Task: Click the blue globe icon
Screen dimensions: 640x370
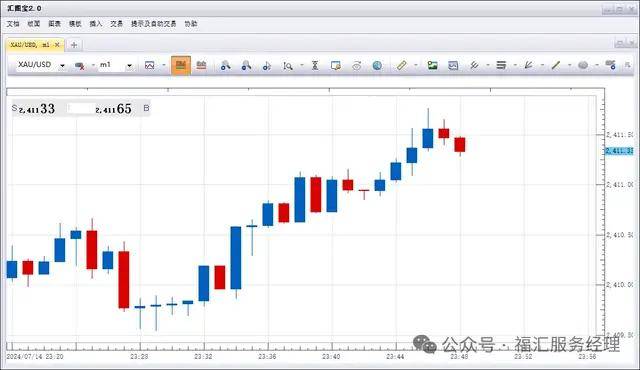Action: tap(377, 65)
